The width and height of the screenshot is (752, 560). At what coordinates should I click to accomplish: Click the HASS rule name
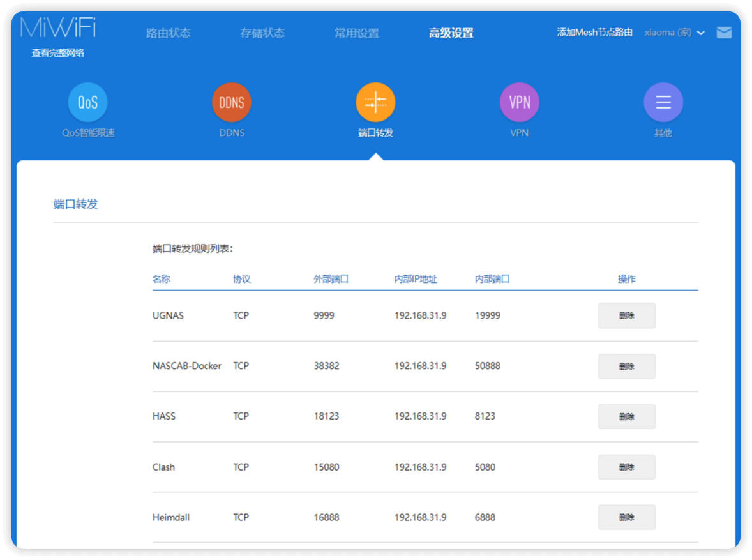tap(163, 416)
